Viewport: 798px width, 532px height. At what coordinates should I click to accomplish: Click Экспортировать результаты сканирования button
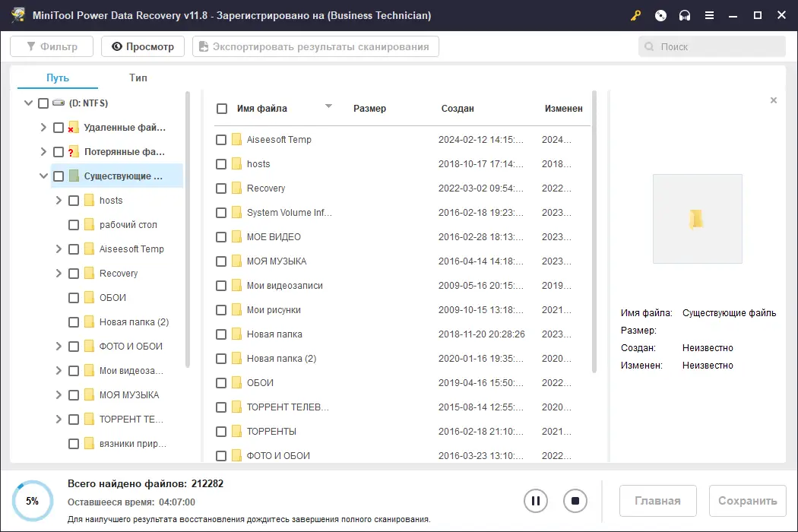[x=315, y=46]
